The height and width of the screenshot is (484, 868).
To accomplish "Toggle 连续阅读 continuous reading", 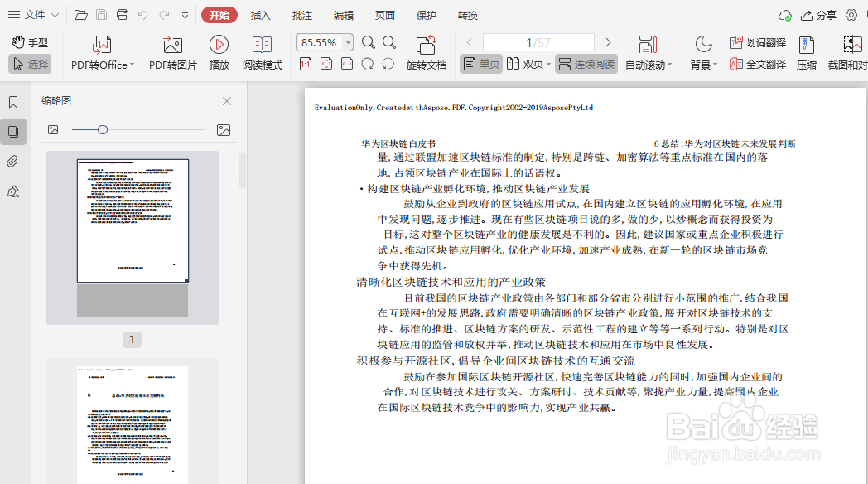I will coord(586,65).
